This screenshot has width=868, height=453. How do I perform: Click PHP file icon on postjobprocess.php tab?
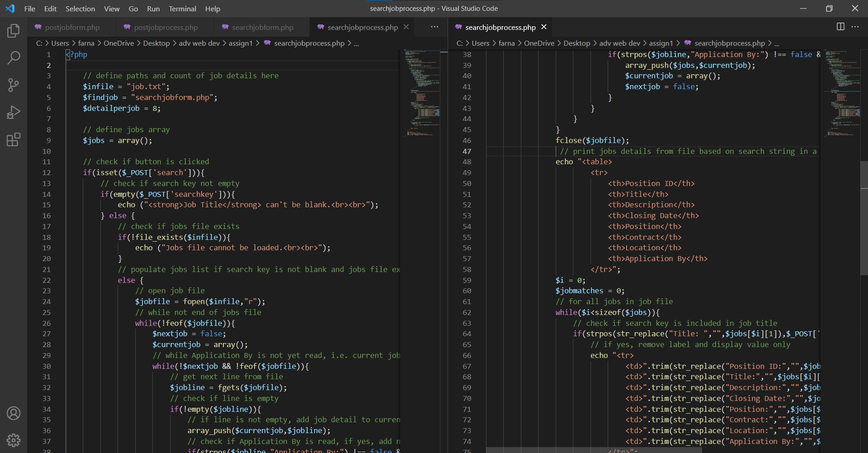click(127, 27)
